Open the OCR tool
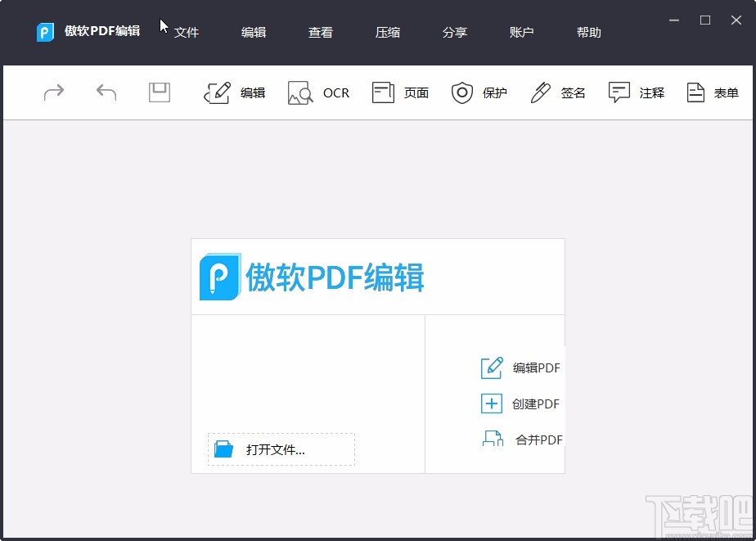 tap(300, 92)
